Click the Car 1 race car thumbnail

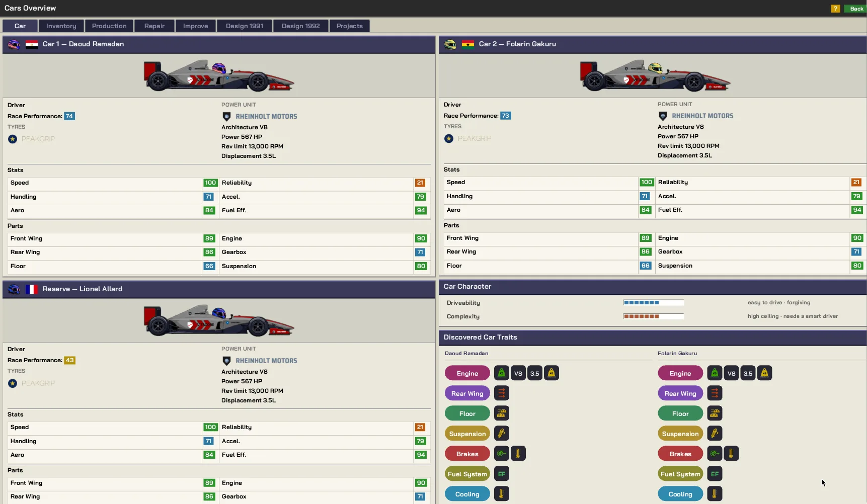pyautogui.click(x=219, y=76)
